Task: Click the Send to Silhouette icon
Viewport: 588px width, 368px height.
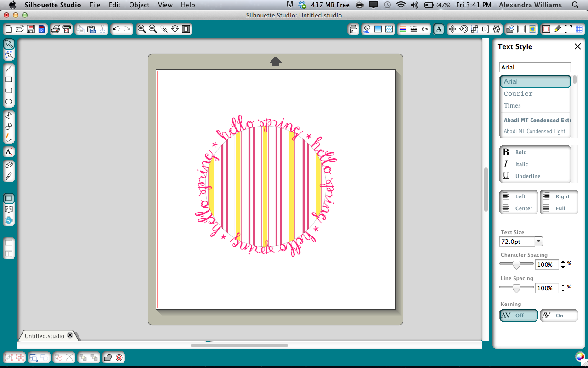Action: pyautogui.click(x=67, y=29)
